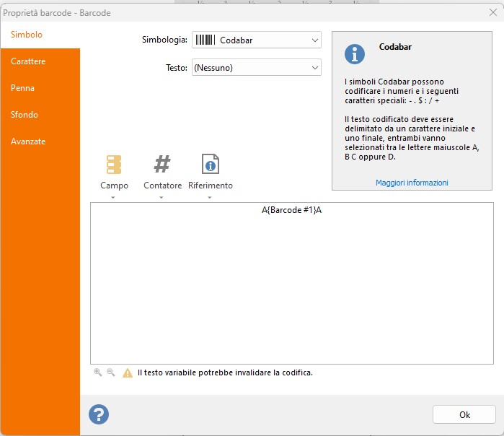This screenshot has width=504, height=436.
Task: Click the A{Barcode #1}A text
Action: tap(291, 210)
